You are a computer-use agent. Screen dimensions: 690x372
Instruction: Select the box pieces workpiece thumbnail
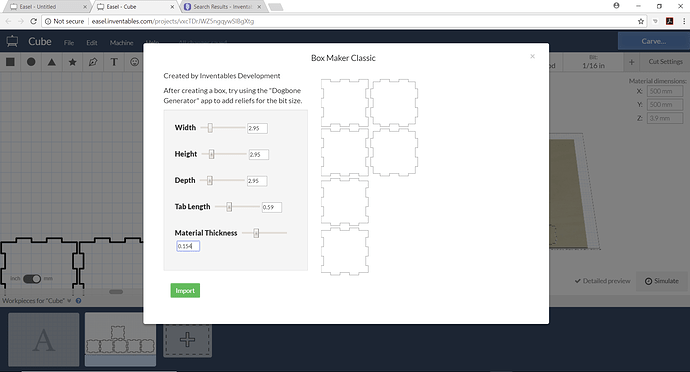point(120,339)
